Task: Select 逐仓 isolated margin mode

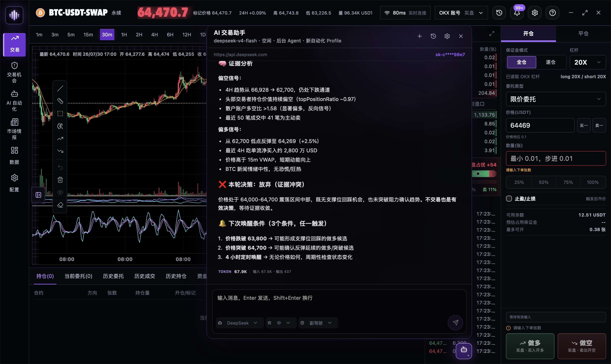Action: pos(551,62)
